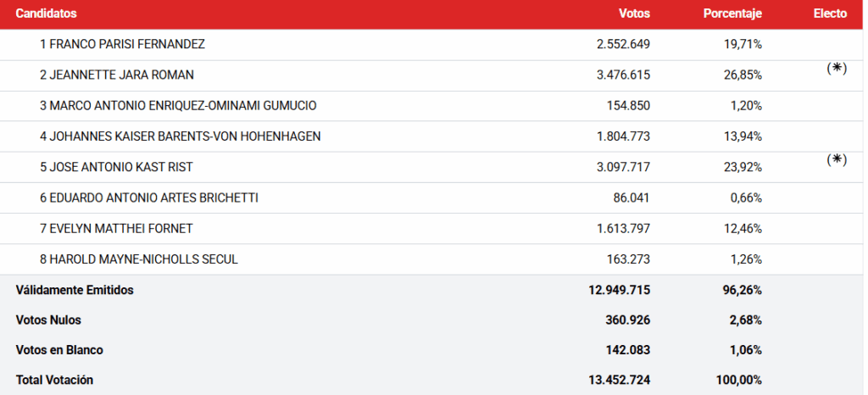Click the Votos Nulos label
Screen dimensions: 868x395
coord(48,320)
